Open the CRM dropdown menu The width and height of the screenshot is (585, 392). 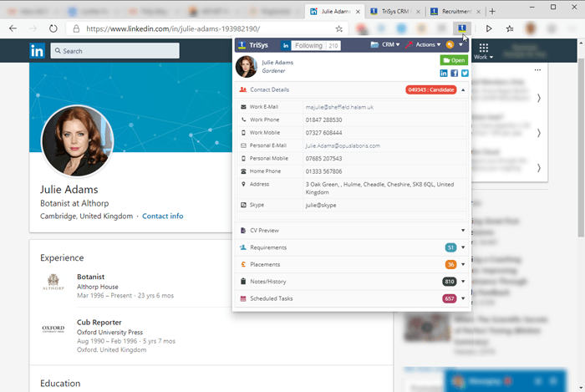(385, 45)
